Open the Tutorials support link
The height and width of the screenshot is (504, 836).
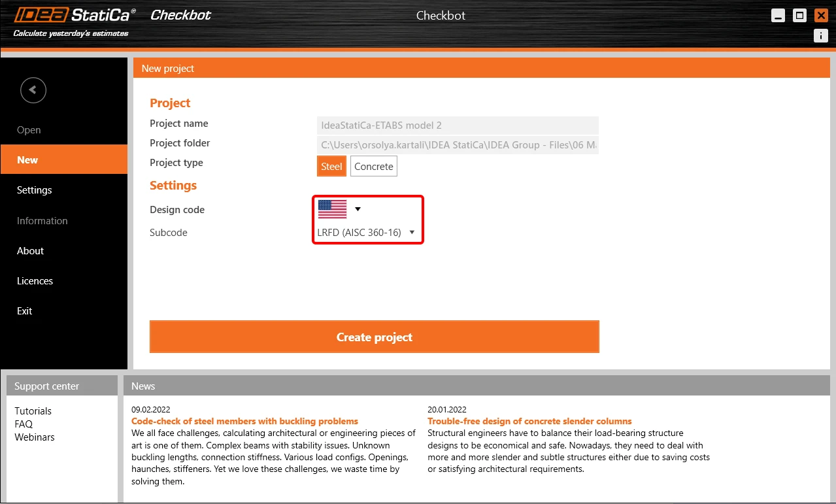pos(33,411)
